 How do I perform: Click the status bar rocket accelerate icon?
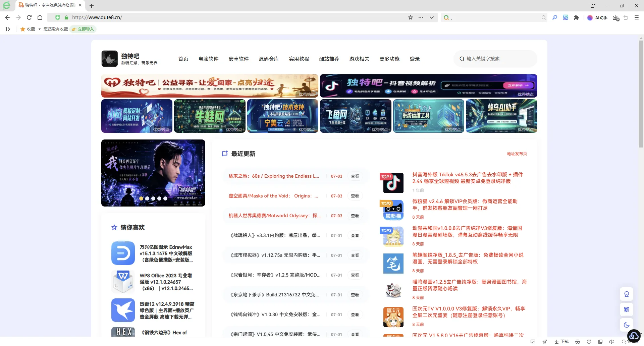tap(544, 342)
